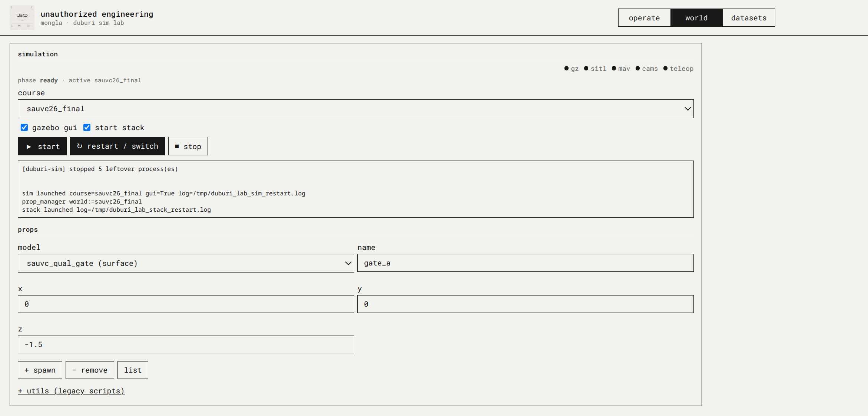Open the datasets tab
The width and height of the screenshot is (868, 416).
749,18
